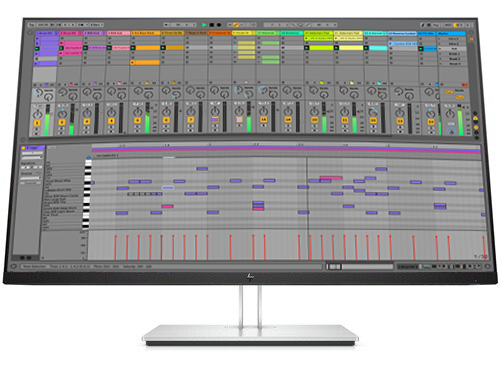Image resolution: width=500 pixels, height=367 pixels.
Task: Open the global quantization Bar dropdown
Action: (97, 25)
